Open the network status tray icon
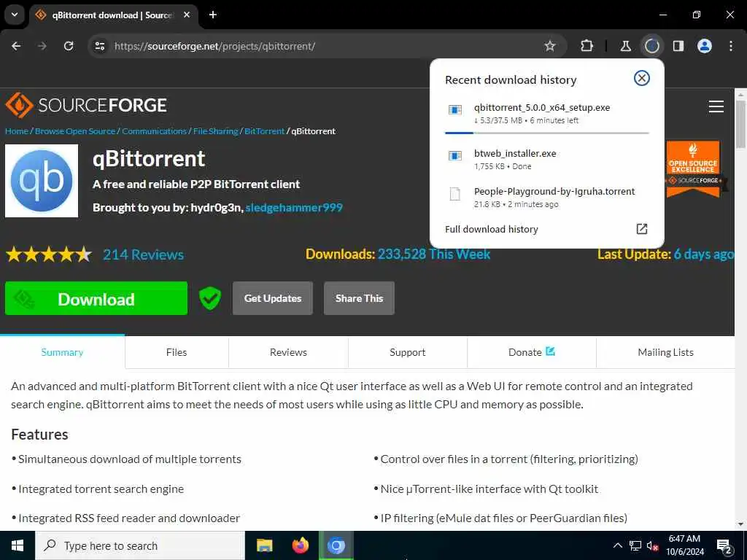747x560 pixels. (x=635, y=545)
